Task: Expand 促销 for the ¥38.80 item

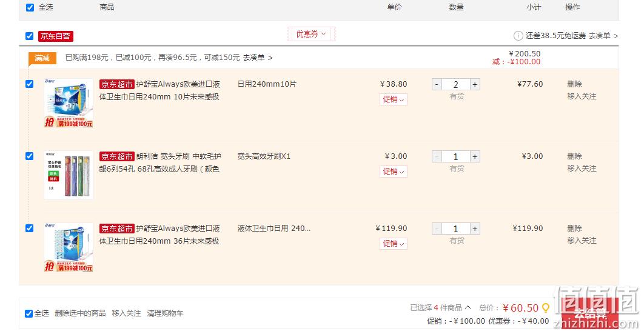Action: (394, 99)
